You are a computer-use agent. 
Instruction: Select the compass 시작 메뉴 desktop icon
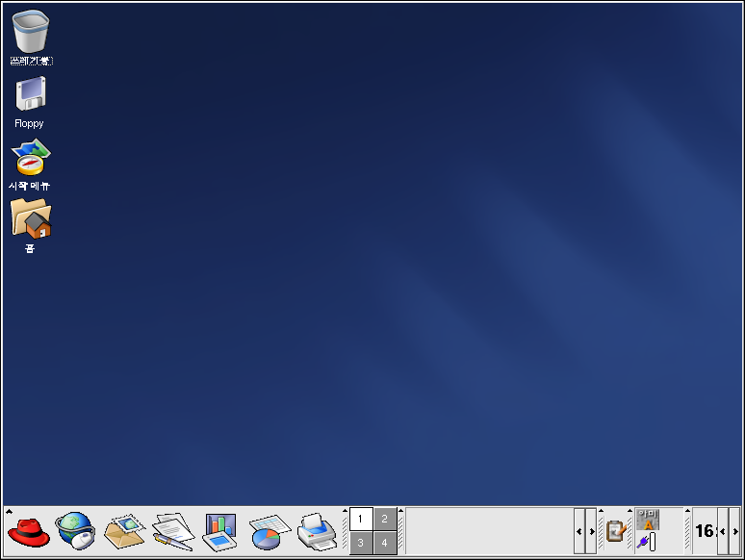[x=31, y=158]
